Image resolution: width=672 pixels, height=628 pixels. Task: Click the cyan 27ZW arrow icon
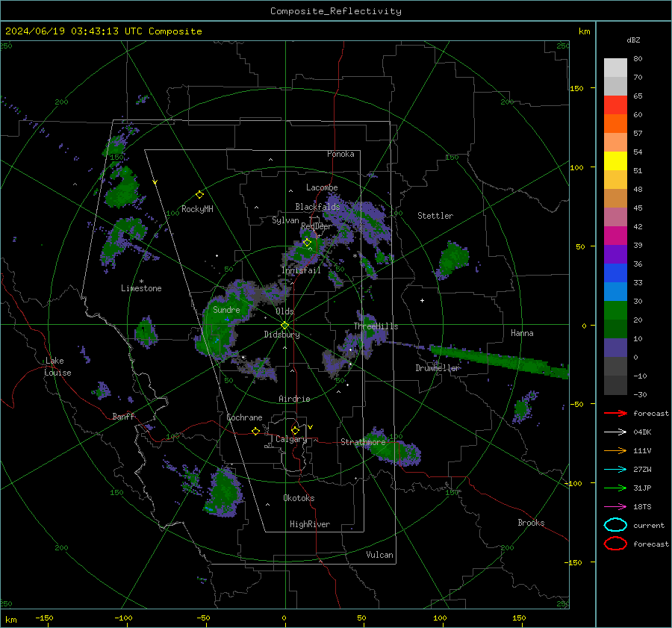click(x=615, y=470)
